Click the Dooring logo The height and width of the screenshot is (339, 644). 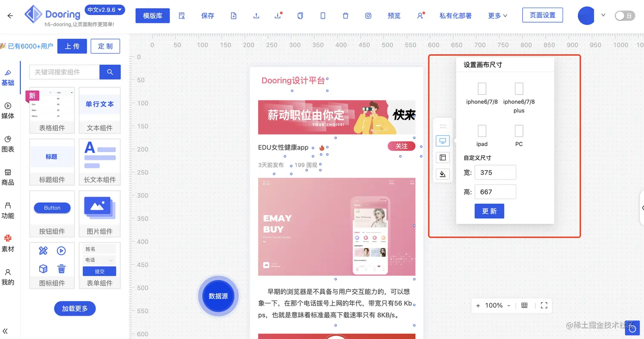(52, 14)
